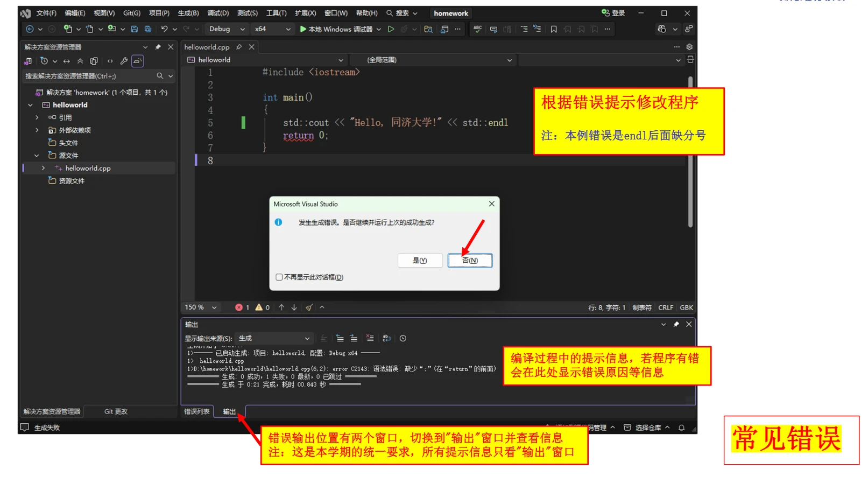Click 登录 sign-in button
Viewport: 868px width, 483px height.
pyautogui.click(x=613, y=13)
